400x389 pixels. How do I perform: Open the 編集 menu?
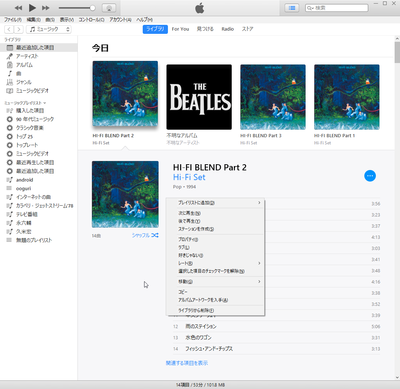pyautogui.click(x=33, y=20)
